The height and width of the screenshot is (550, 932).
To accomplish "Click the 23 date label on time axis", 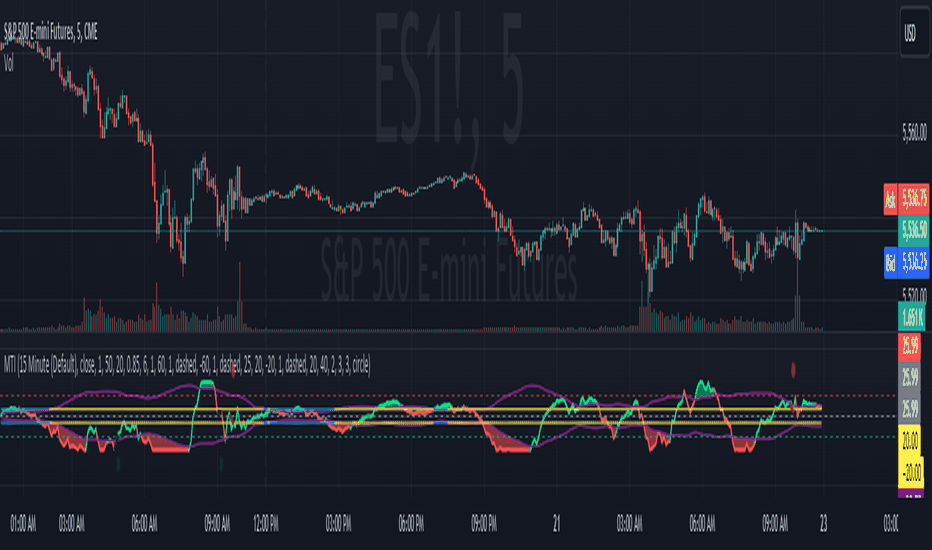I will tap(823, 524).
